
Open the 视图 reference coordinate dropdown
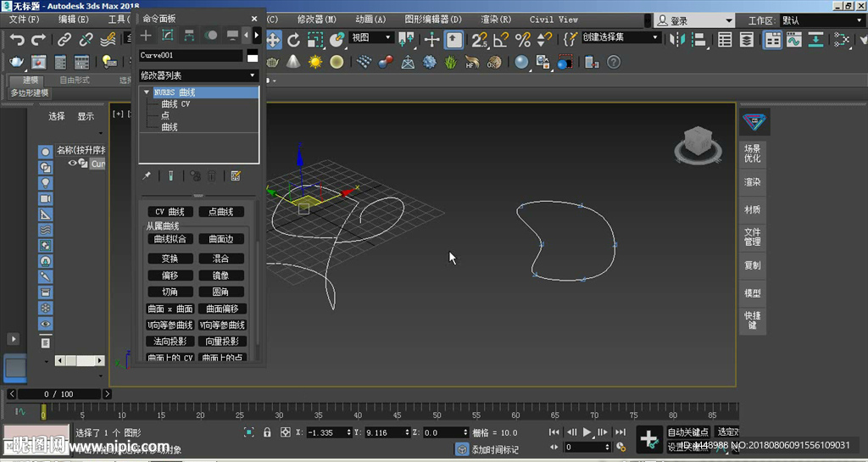[371, 37]
